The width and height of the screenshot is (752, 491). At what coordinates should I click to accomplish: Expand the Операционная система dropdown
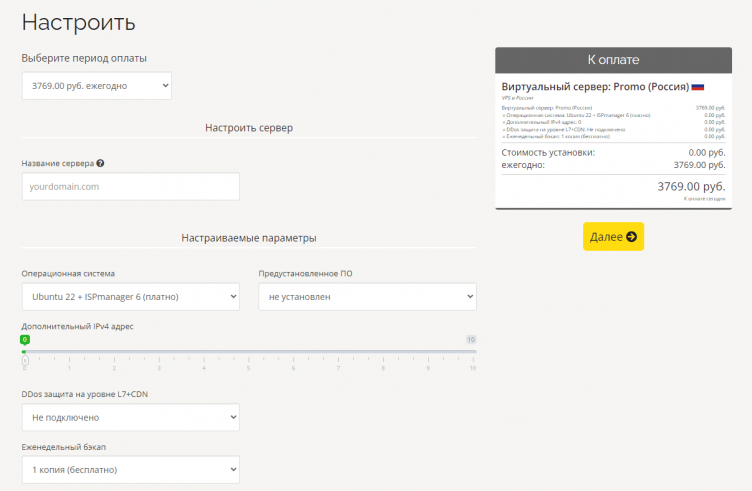coord(131,297)
